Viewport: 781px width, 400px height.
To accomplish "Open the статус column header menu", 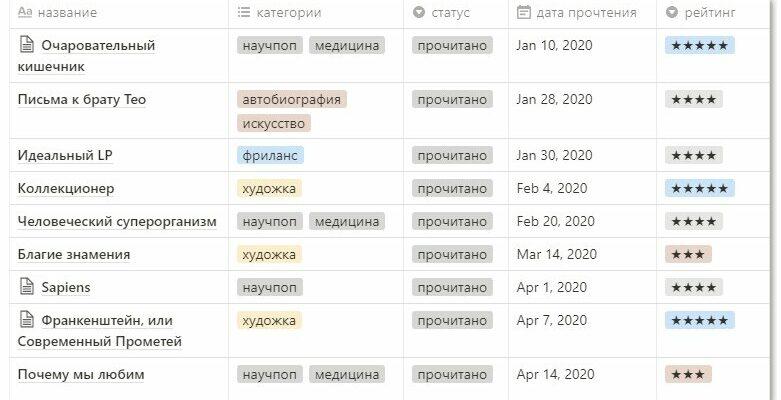I will [x=456, y=13].
